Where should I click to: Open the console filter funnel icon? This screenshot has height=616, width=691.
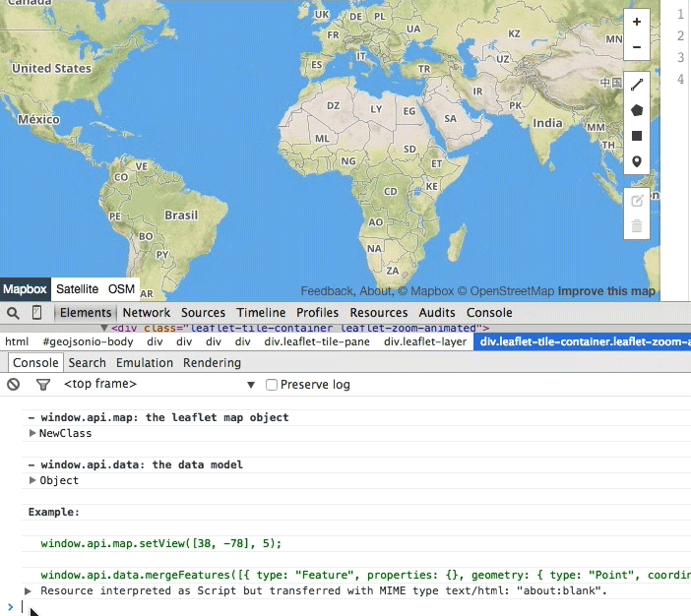(x=43, y=385)
